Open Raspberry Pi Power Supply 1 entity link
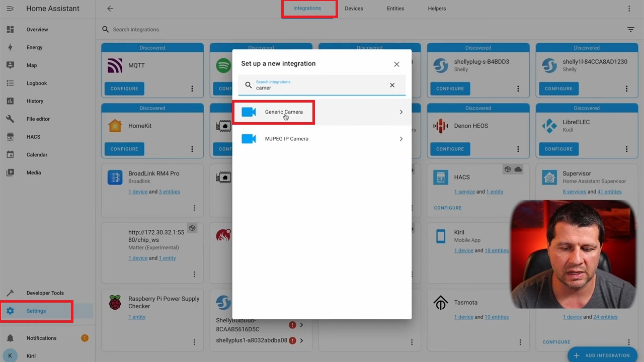The width and height of the screenshot is (644, 362). [x=137, y=317]
